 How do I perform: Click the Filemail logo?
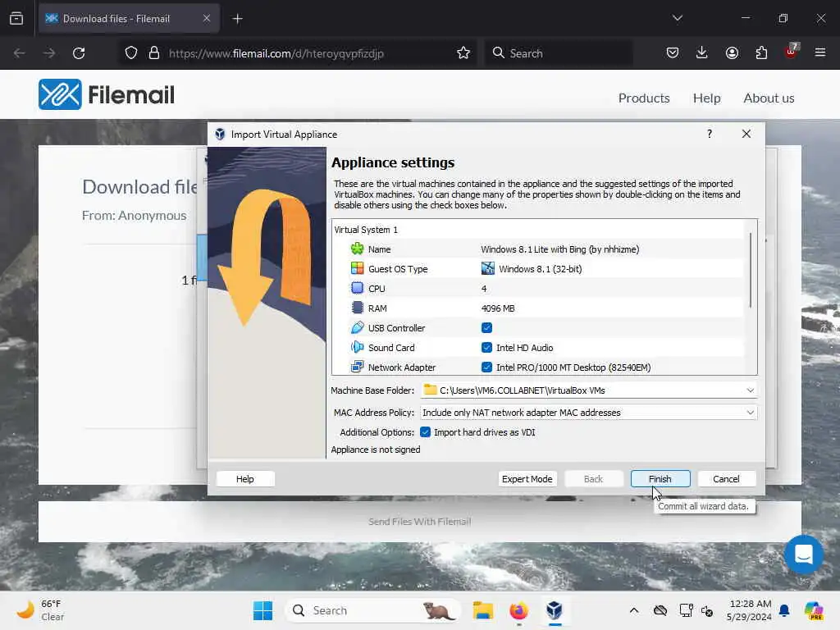click(106, 95)
